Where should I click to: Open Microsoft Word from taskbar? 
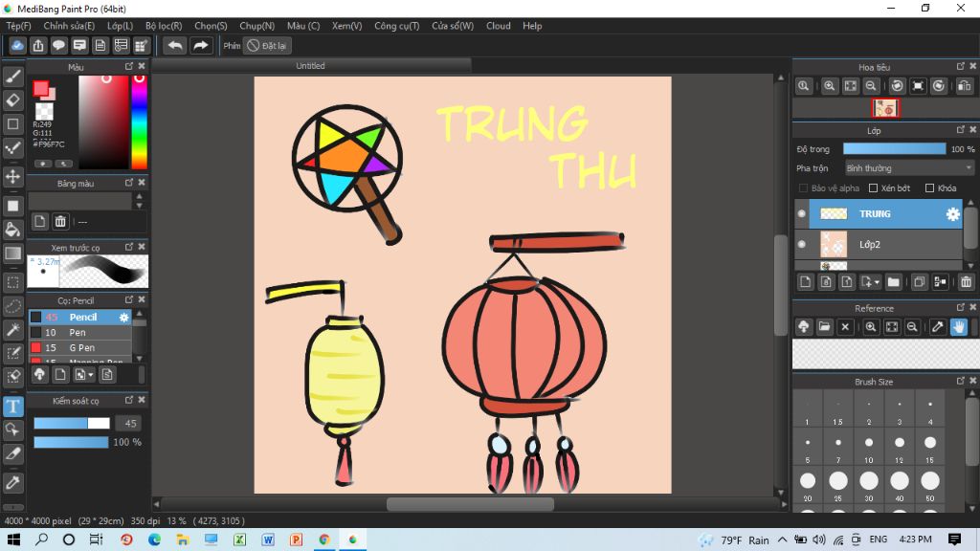[x=268, y=540]
